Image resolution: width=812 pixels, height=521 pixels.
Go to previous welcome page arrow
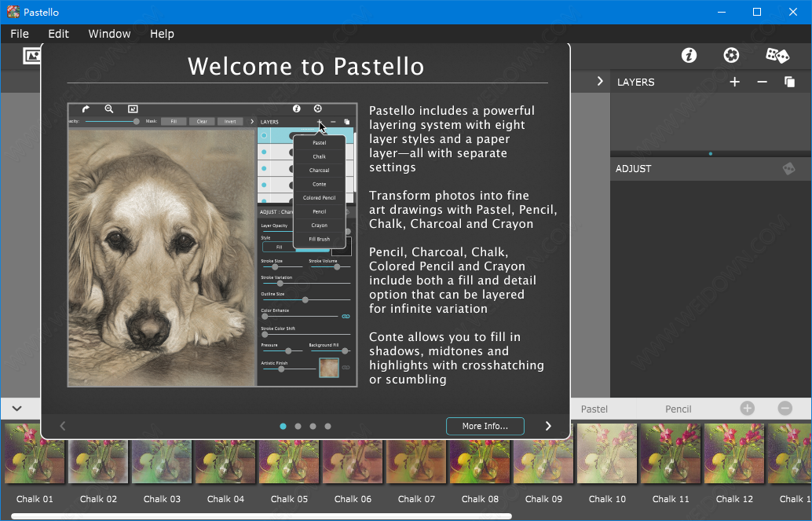point(63,426)
